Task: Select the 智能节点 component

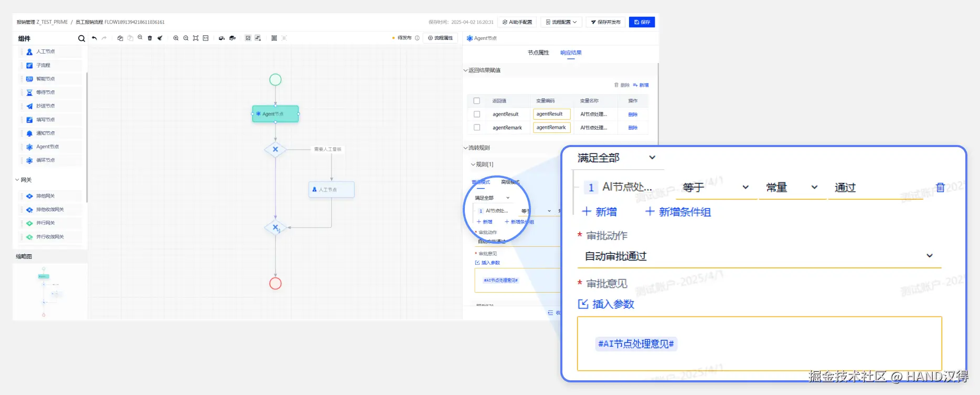Action: (x=51, y=79)
